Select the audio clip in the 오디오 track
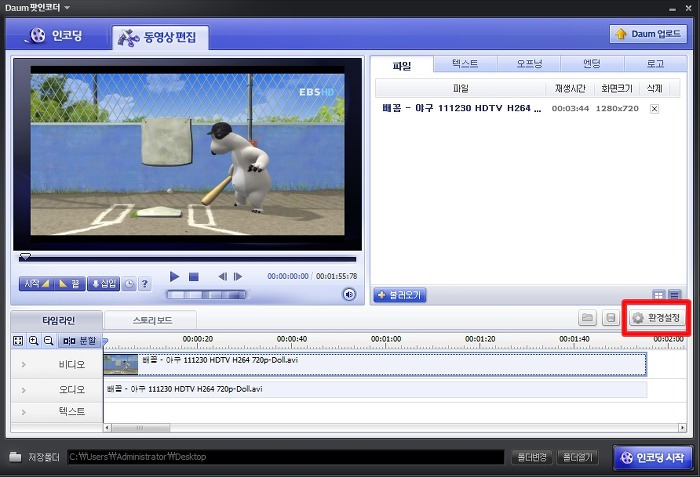Viewport: 700px width, 477px height. coord(375,389)
